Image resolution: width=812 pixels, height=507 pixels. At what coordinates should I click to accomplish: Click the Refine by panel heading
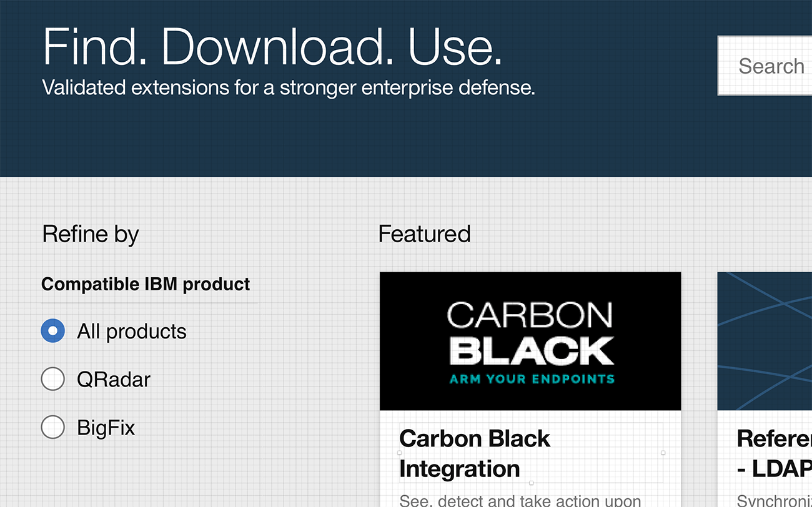[x=90, y=234]
